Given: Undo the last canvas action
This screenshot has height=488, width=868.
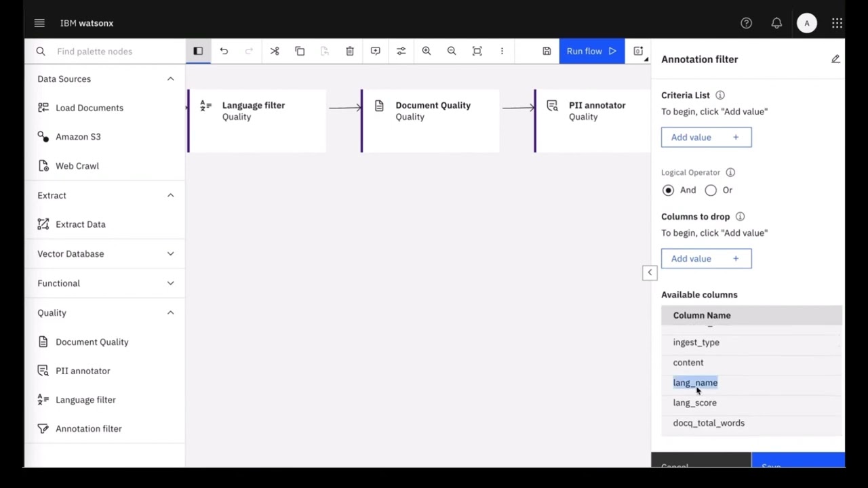Looking at the screenshot, I should [x=224, y=51].
